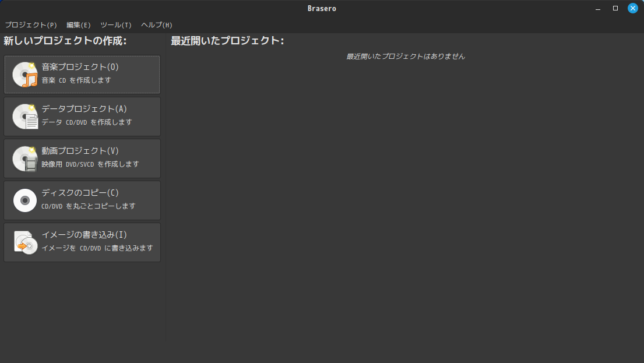Click the 新しいプロジェクトの作成 heading
Screen dimensions: 644x363
click(x=65, y=41)
